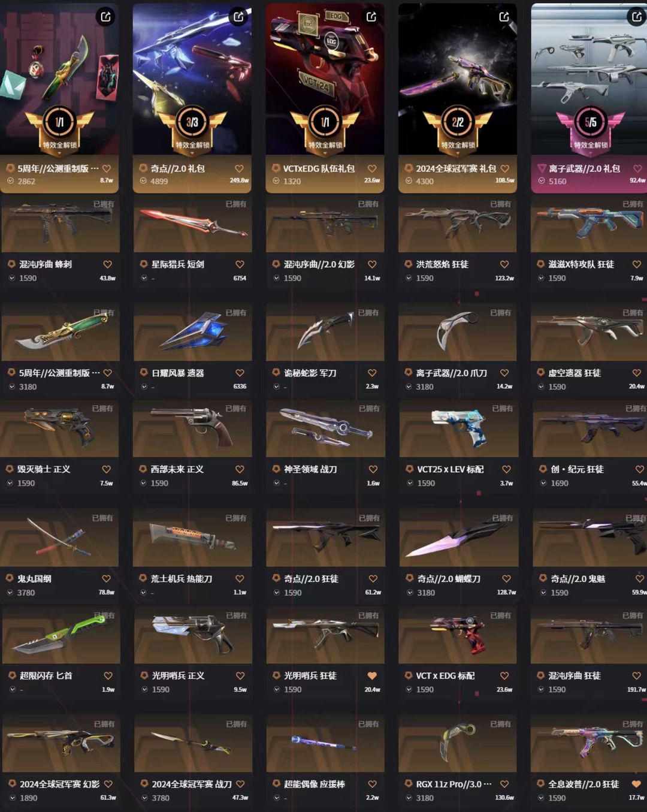Click share icon on 5周年//公测重制版 bundle card
The width and height of the screenshot is (647, 812).
(106, 17)
